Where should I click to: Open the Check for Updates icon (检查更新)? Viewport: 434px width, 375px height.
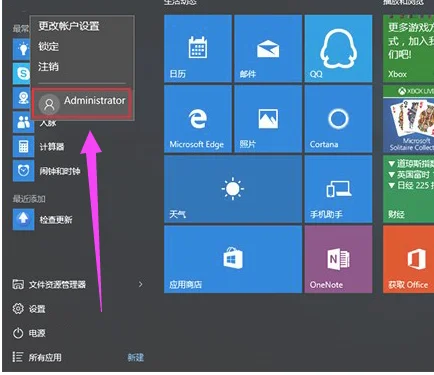pyautogui.click(x=23, y=219)
